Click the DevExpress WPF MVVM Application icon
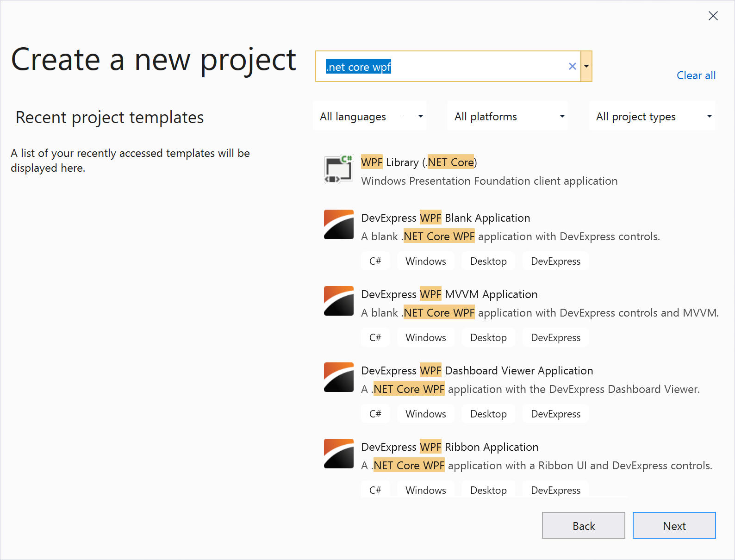Image resolution: width=735 pixels, height=560 pixels. click(x=338, y=301)
